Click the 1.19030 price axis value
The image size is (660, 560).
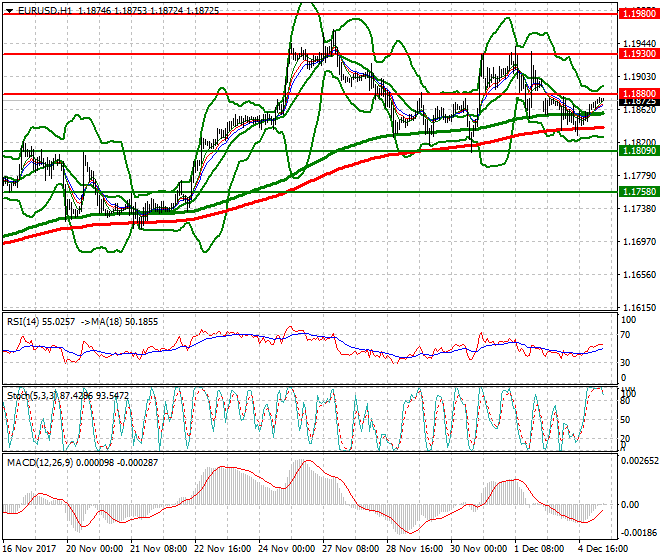(639, 77)
